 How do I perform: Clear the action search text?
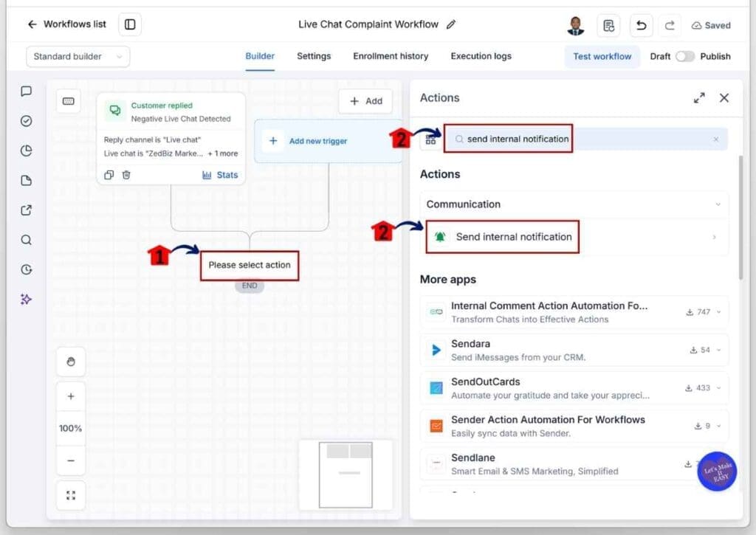click(716, 139)
